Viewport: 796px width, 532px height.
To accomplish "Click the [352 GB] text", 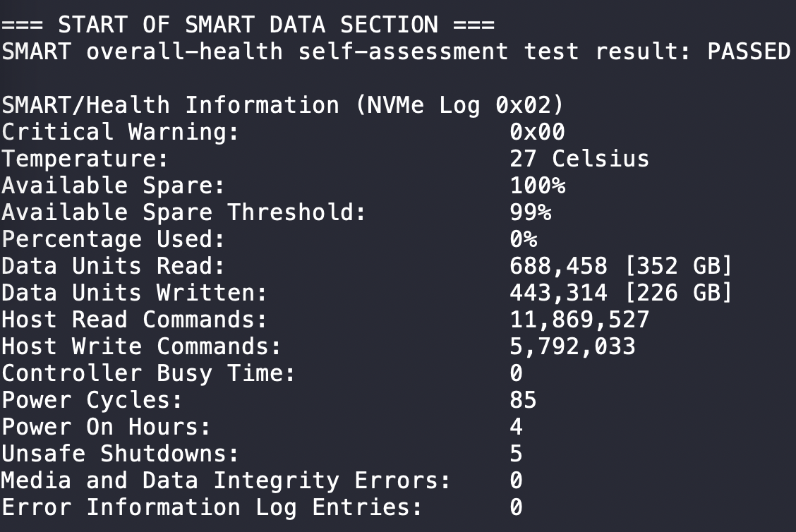I will pyautogui.click(x=677, y=266).
